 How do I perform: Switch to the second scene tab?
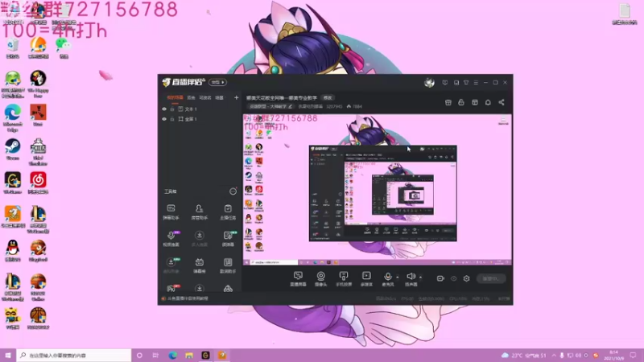[191, 97]
